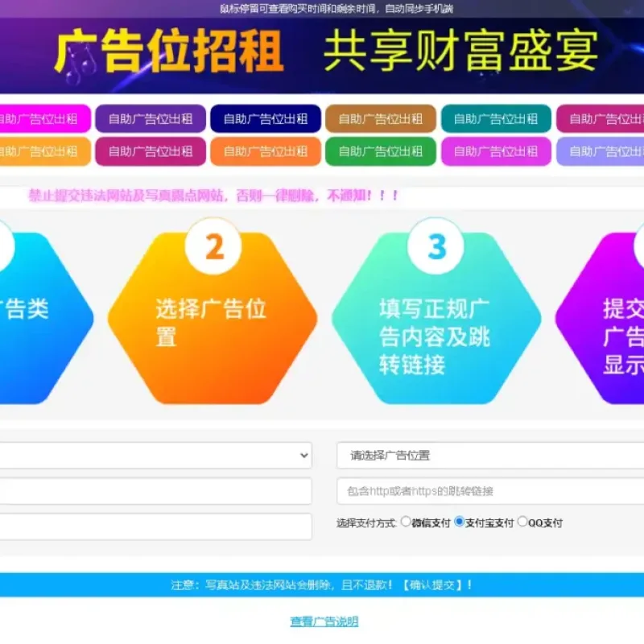Viewport: 644px width, 644px height.
Task: Open the 查看广告说明 link
Action: (x=324, y=621)
